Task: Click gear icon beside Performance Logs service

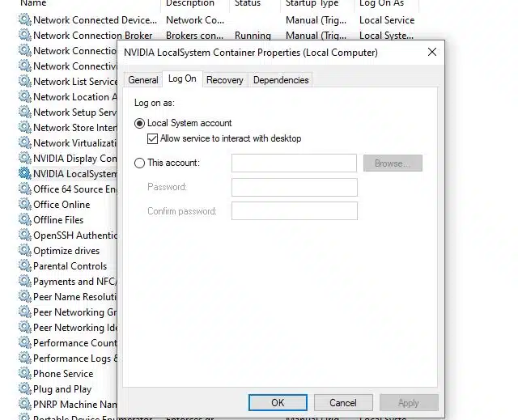Action: (25, 358)
